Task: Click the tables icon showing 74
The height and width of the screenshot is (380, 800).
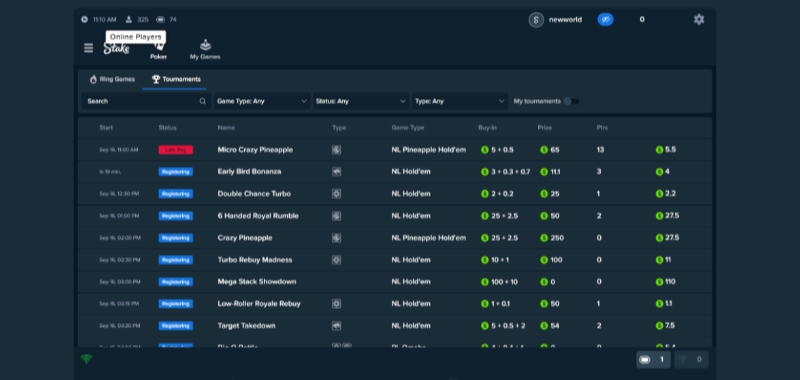Action: (x=160, y=19)
